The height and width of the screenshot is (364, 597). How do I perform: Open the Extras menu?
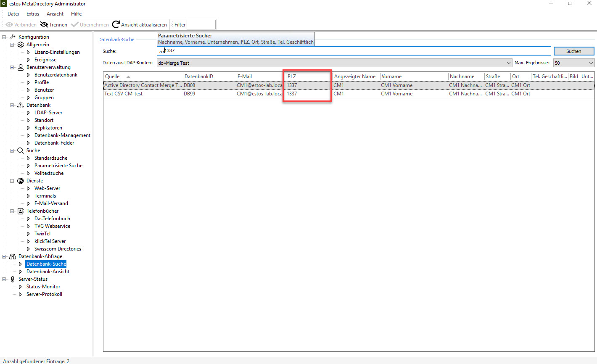pos(33,14)
